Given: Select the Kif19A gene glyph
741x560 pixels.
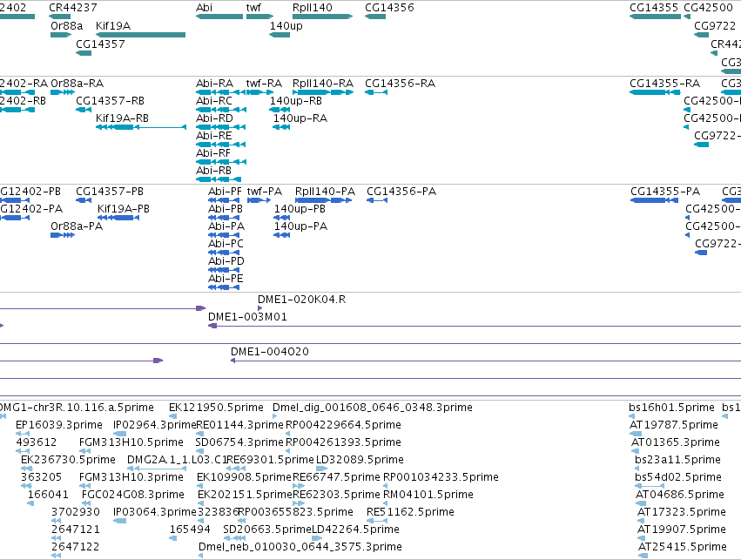Looking at the screenshot, I should 141,35.
